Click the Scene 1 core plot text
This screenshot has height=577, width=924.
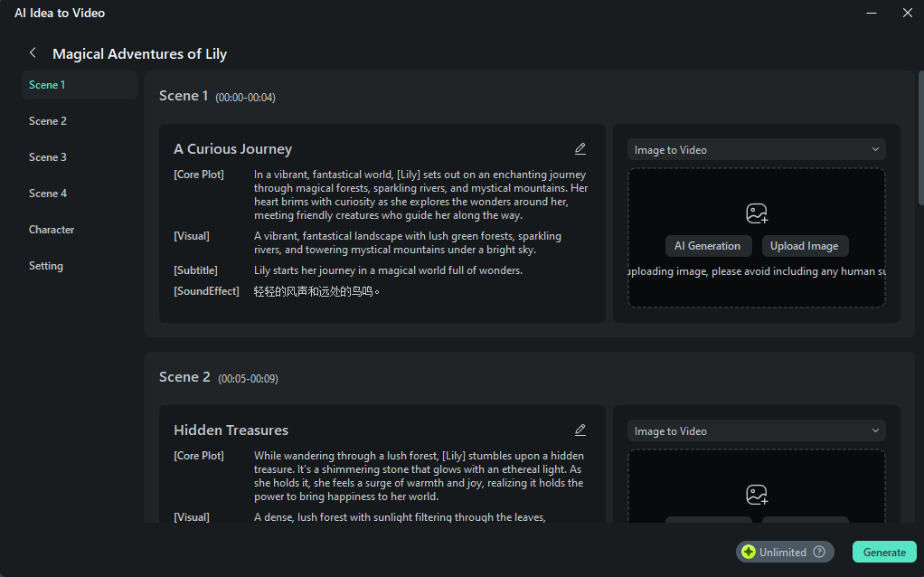tap(420, 194)
